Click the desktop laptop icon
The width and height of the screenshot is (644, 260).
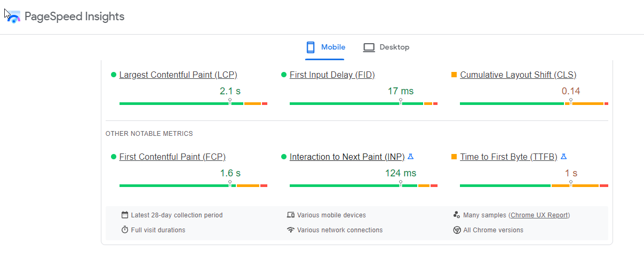pos(369,47)
